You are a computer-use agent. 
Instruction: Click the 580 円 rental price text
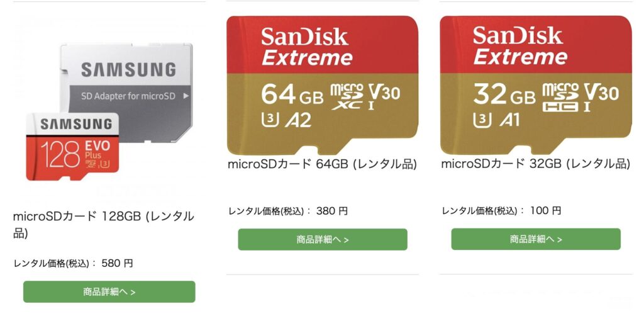[118, 263]
